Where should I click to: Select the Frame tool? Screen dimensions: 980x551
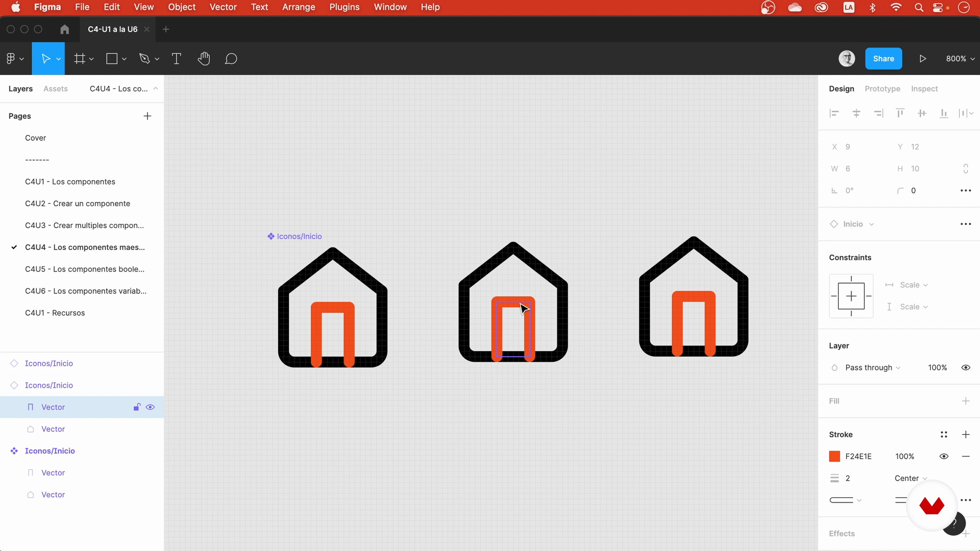point(79,59)
